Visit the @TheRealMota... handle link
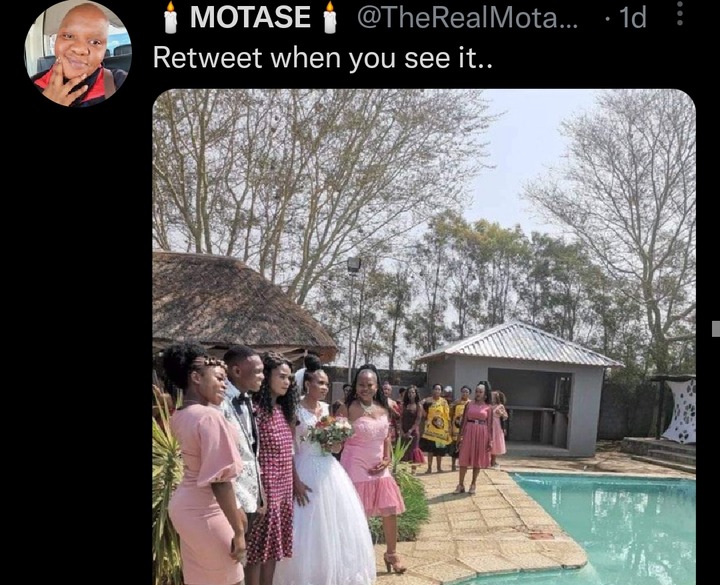Image resolution: width=720 pixels, height=585 pixels. click(468, 17)
